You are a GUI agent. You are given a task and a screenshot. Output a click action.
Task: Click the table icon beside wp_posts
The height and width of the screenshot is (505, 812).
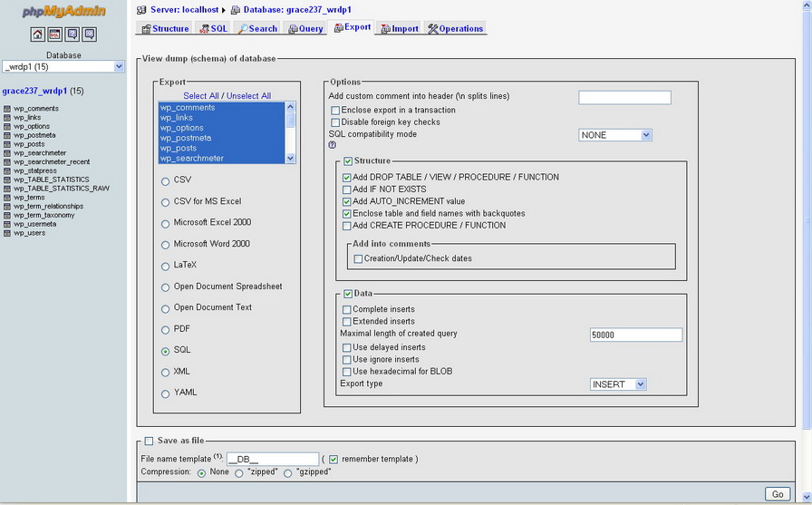click(7, 144)
